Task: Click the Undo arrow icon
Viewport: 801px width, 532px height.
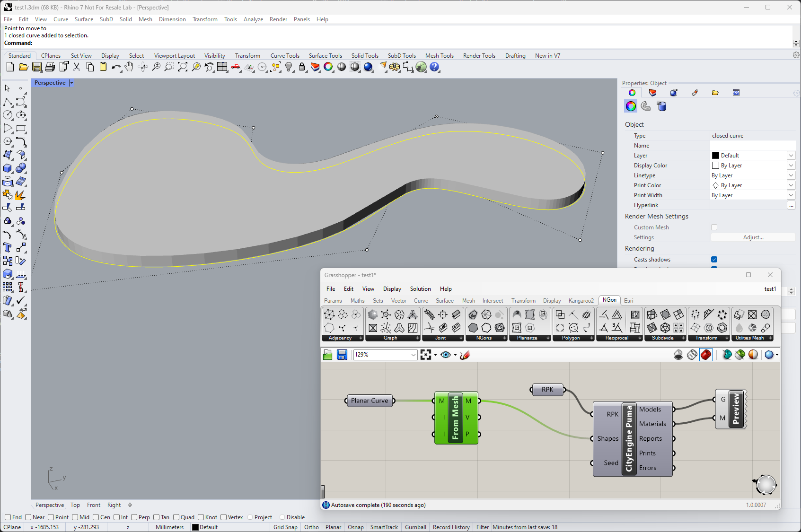Action: [x=116, y=67]
